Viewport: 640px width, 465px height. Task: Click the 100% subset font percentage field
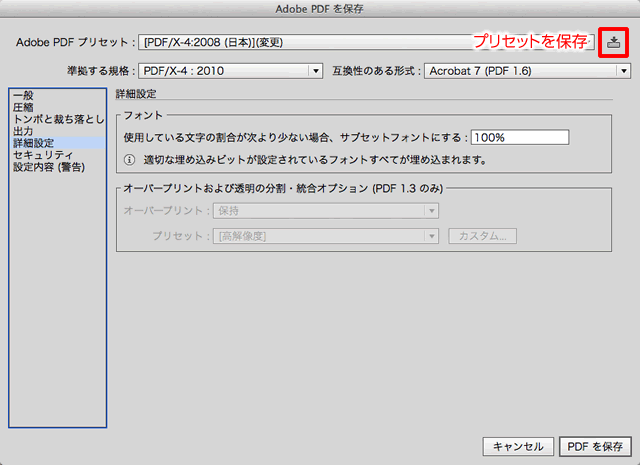pos(520,138)
